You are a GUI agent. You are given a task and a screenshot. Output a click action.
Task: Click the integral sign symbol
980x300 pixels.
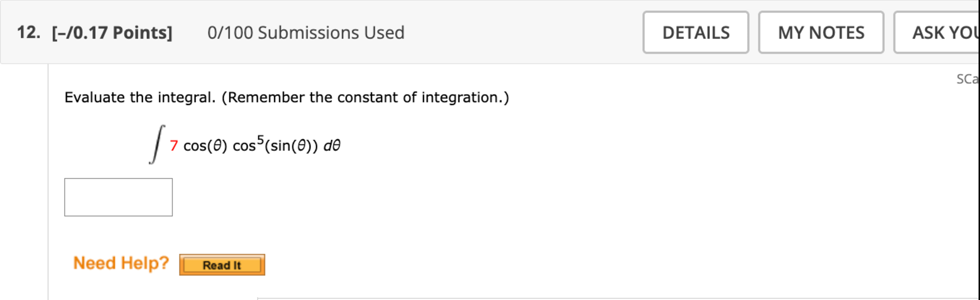point(157,144)
